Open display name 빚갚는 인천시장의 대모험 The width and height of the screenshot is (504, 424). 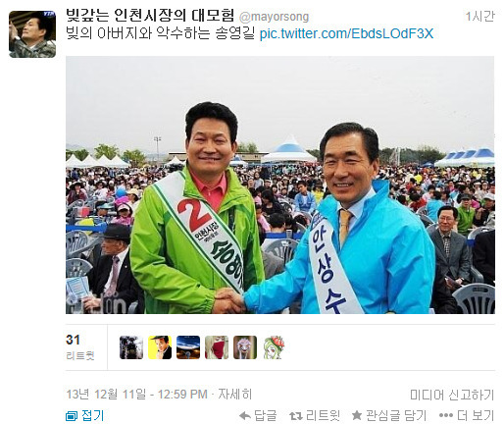pos(150,15)
